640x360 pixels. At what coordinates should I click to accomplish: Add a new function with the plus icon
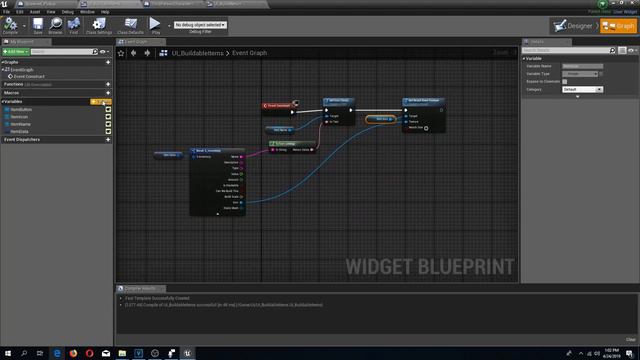tap(108, 84)
